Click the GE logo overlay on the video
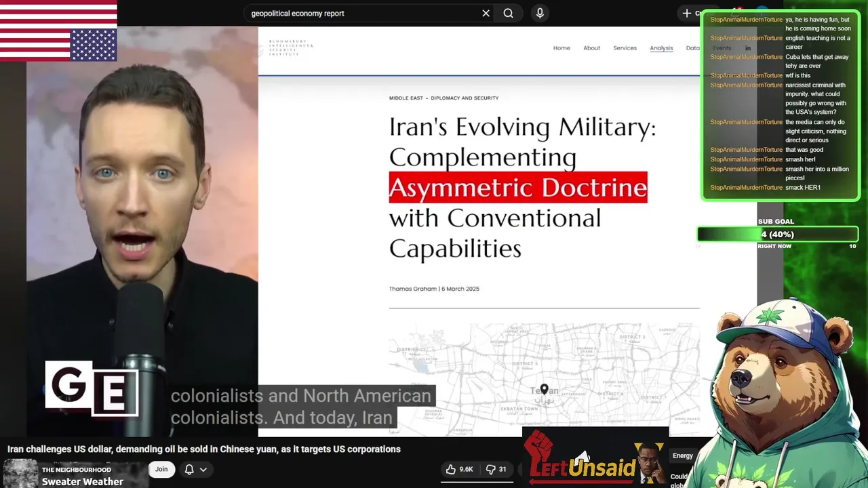This screenshot has width=868, height=488. pyautogui.click(x=92, y=388)
